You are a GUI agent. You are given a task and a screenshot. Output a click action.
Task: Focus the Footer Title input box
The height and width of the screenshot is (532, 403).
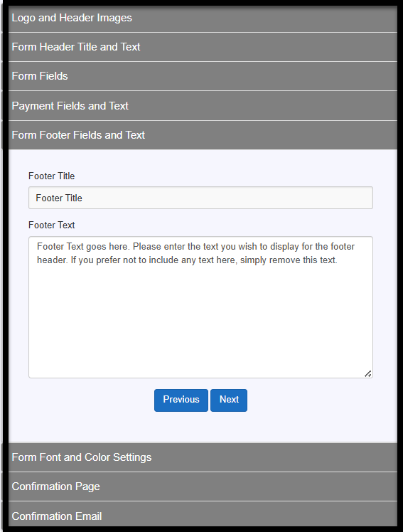pos(200,198)
